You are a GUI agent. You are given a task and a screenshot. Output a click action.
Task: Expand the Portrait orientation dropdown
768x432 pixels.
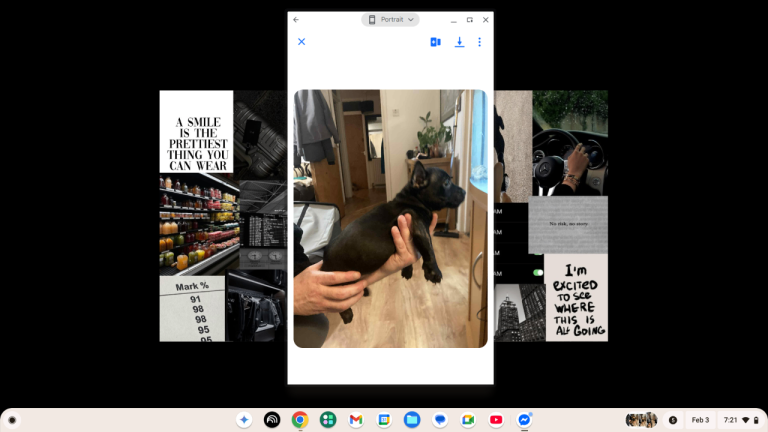[390, 20]
